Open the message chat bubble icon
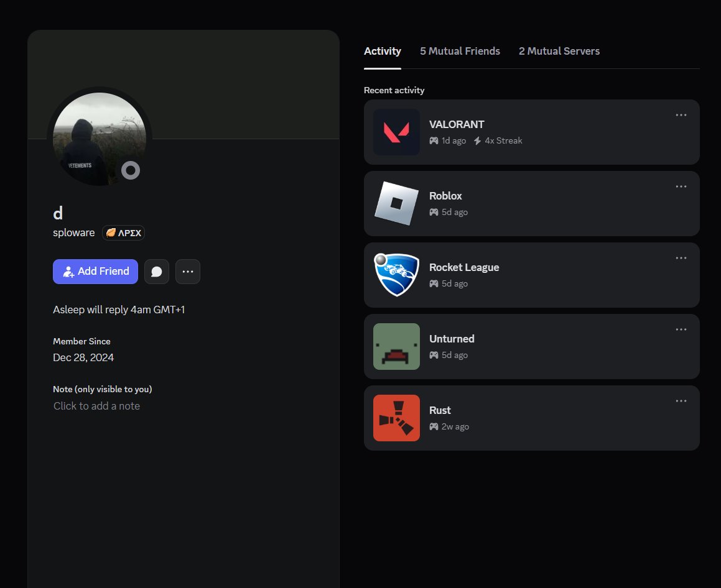The width and height of the screenshot is (721, 588). coord(157,272)
